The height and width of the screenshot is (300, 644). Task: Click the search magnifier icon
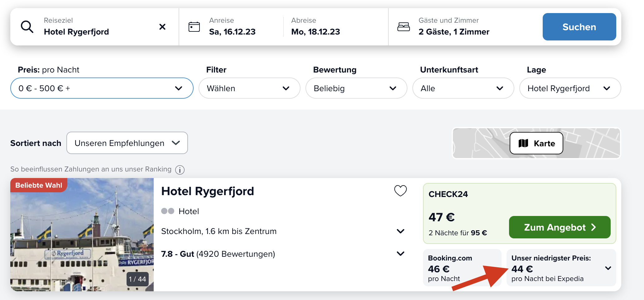point(27,27)
